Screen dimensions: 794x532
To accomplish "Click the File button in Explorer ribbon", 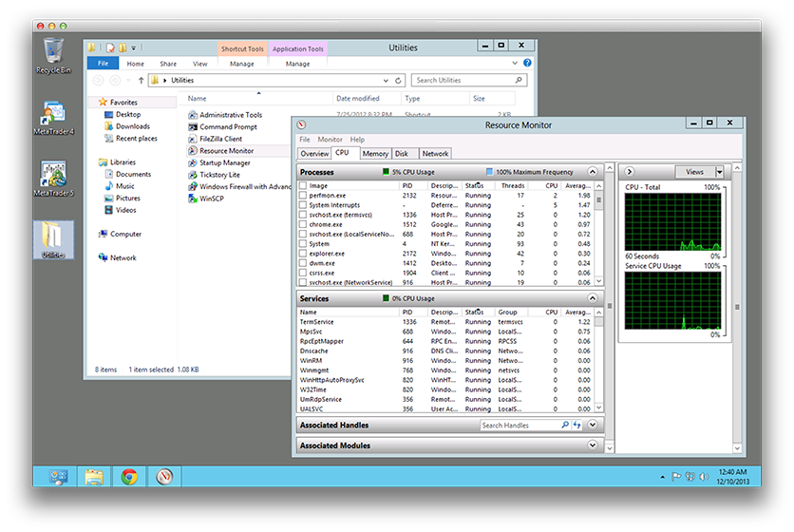I will click(103, 64).
